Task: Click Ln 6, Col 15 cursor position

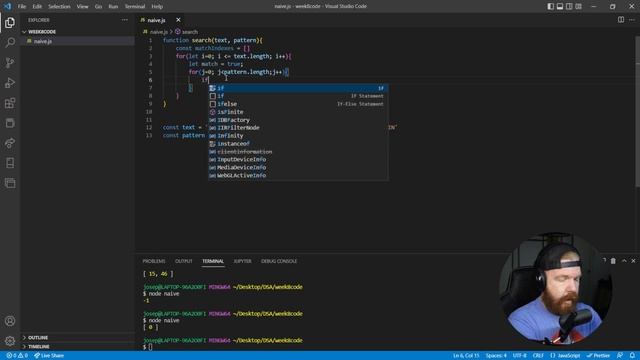Action: pos(466,356)
